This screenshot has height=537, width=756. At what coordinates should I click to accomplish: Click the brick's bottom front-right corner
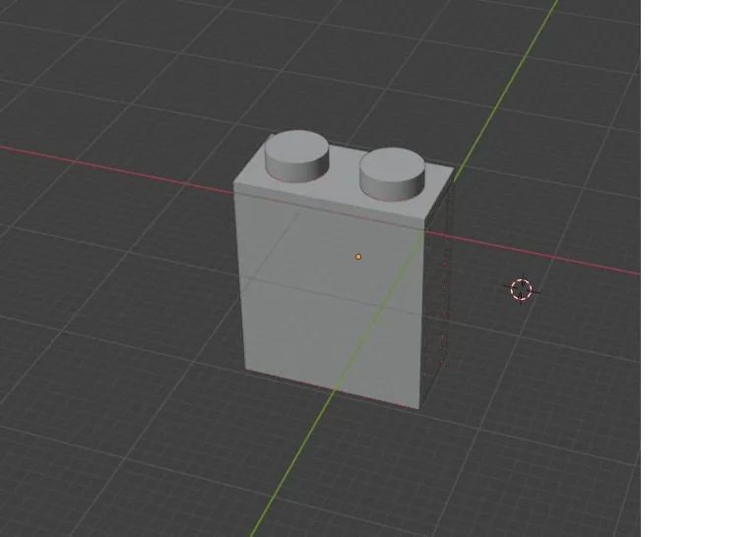(420, 408)
